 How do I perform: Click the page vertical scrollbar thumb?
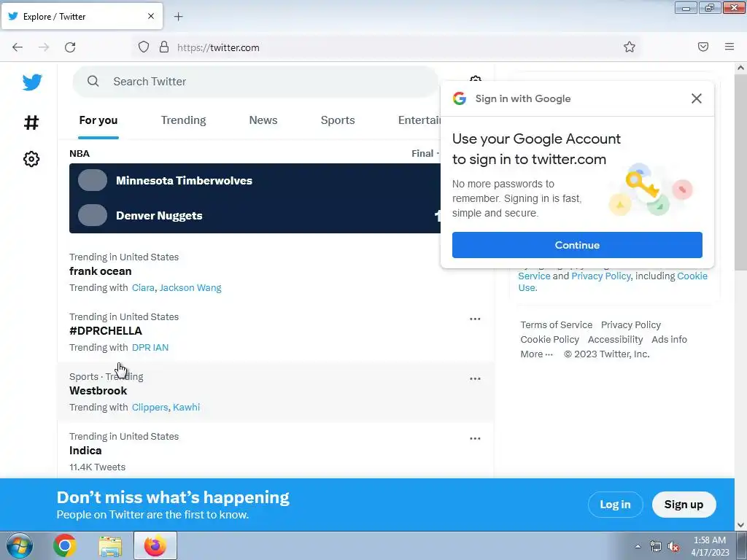740,172
